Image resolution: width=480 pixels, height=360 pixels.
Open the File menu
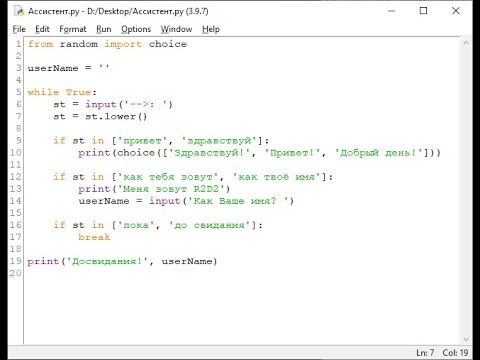tap(19, 29)
